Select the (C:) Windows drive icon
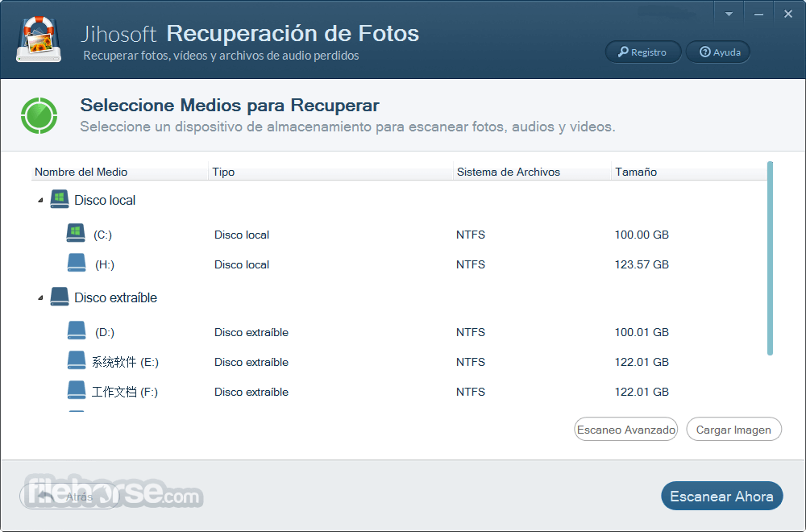 [76, 233]
